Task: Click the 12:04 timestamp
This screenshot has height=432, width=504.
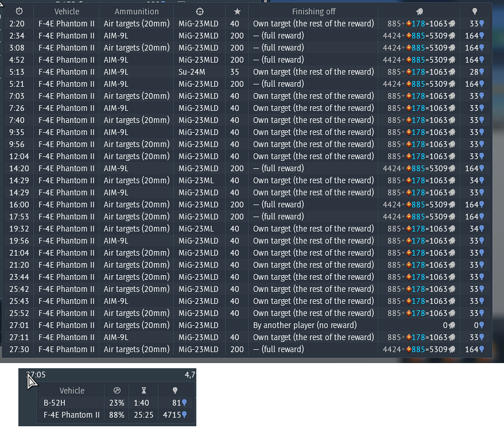Action: (x=19, y=156)
